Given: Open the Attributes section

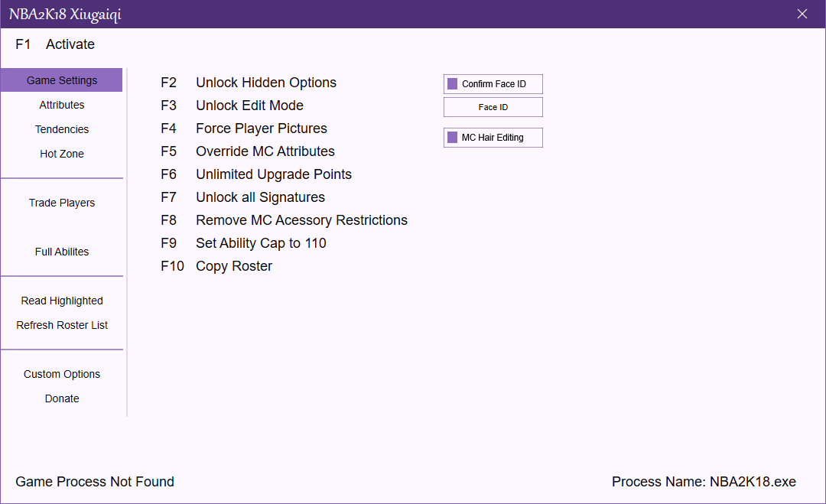Looking at the screenshot, I should coord(62,105).
